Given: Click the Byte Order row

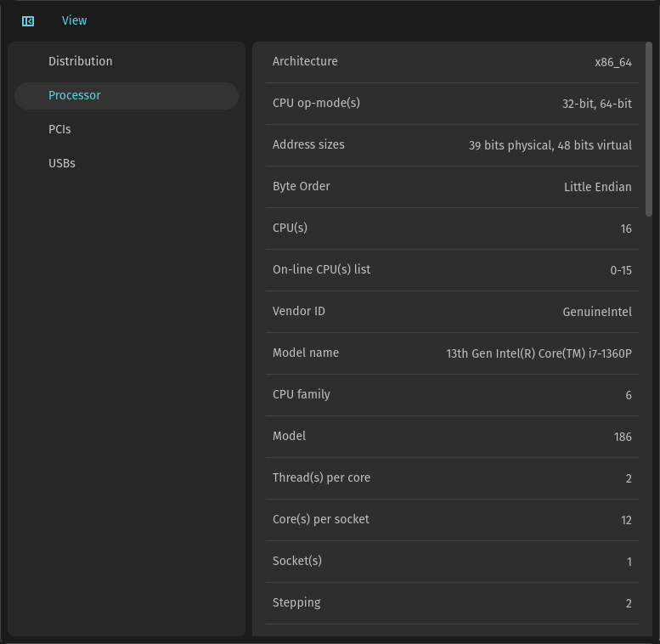Looking at the screenshot, I should pos(452,187).
